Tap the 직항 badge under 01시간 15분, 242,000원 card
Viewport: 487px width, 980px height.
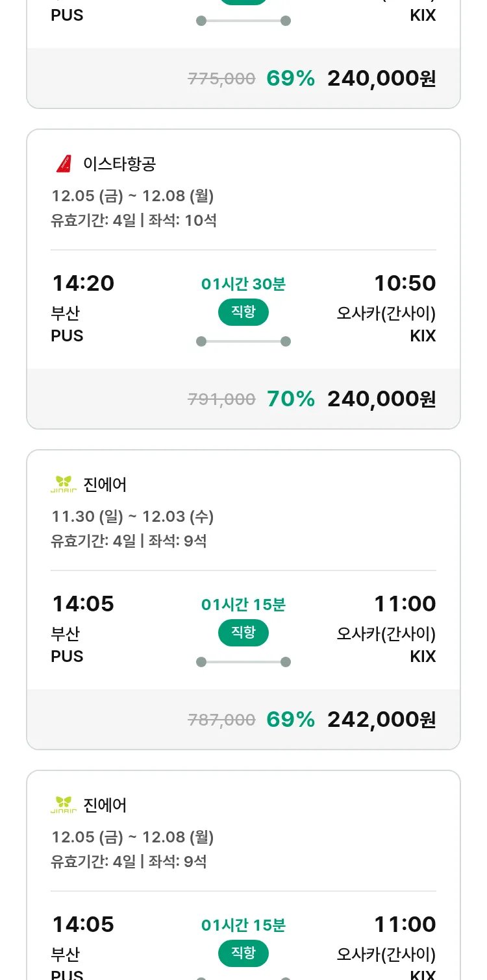pyautogui.click(x=243, y=633)
